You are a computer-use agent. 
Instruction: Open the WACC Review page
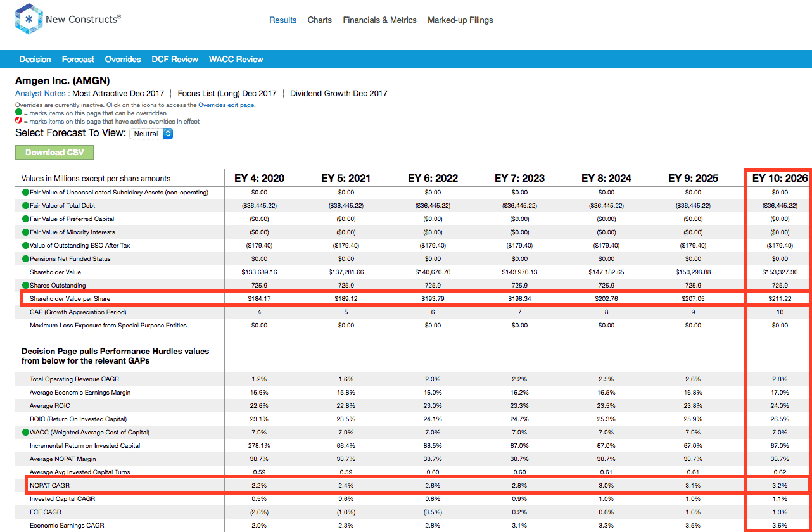coord(236,59)
